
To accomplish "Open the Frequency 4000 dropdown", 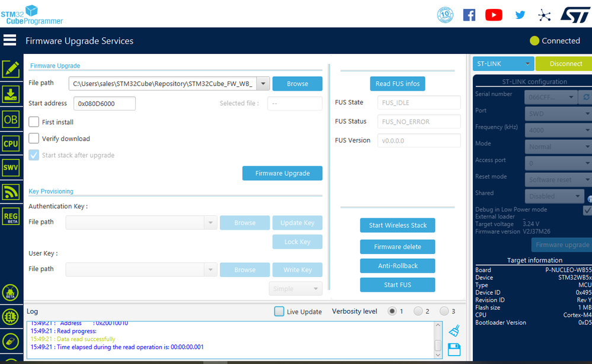I will 558,130.
